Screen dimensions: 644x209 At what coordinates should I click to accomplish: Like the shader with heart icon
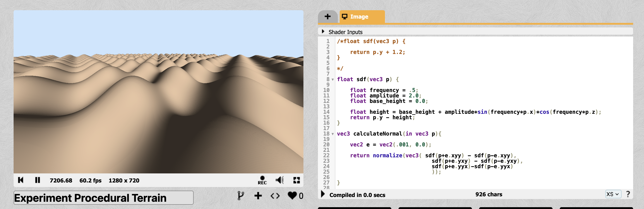(x=292, y=196)
